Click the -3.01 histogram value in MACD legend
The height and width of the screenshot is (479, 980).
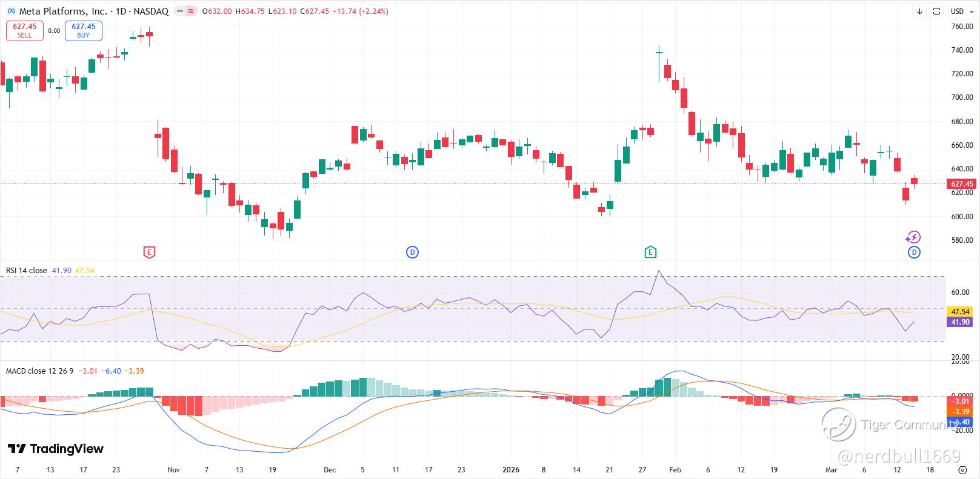88,371
